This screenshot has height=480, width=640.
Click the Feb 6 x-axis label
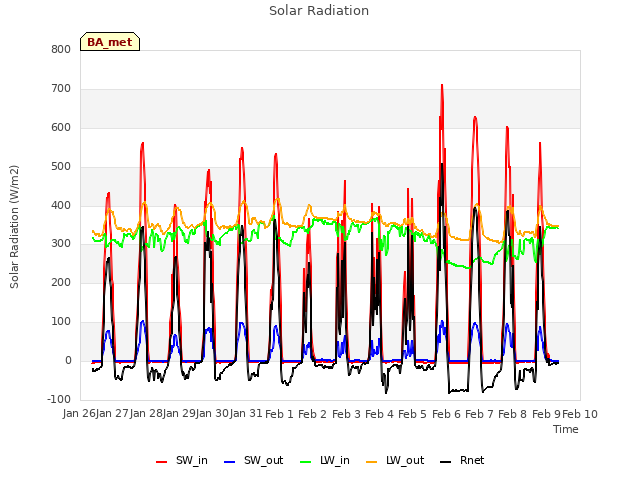(446, 414)
